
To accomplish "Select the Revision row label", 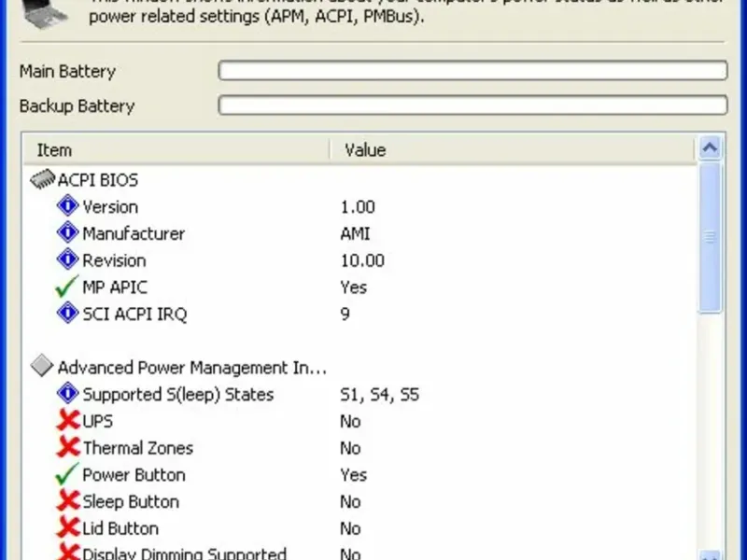I will (114, 260).
